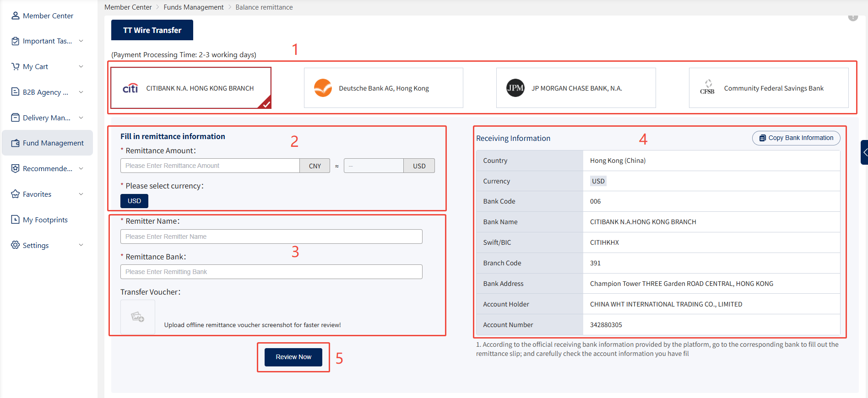The height and width of the screenshot is (398, 868).
Task: Expand the Favorites menu chevron
Action: pyautogui.click(x=81, y=194)
